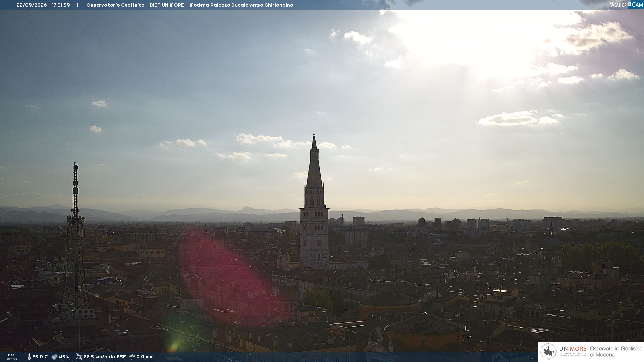644x362 pixels.
Task: Click the camera lens icon in Weather Cam logo
Action: [x=629, y=4]
